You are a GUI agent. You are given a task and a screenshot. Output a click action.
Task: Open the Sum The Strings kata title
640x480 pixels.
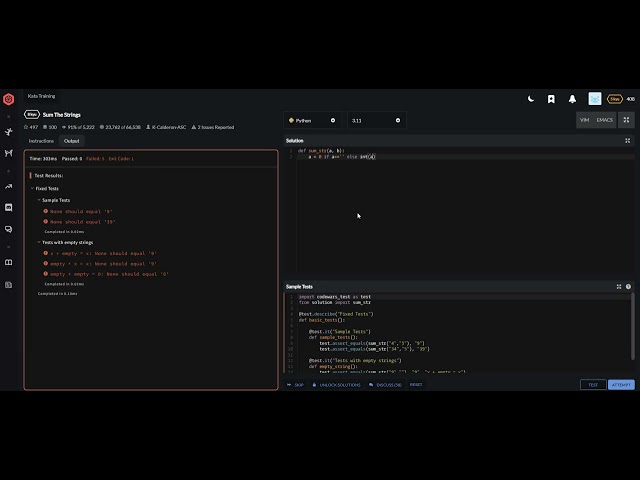[x=62, y=115]
